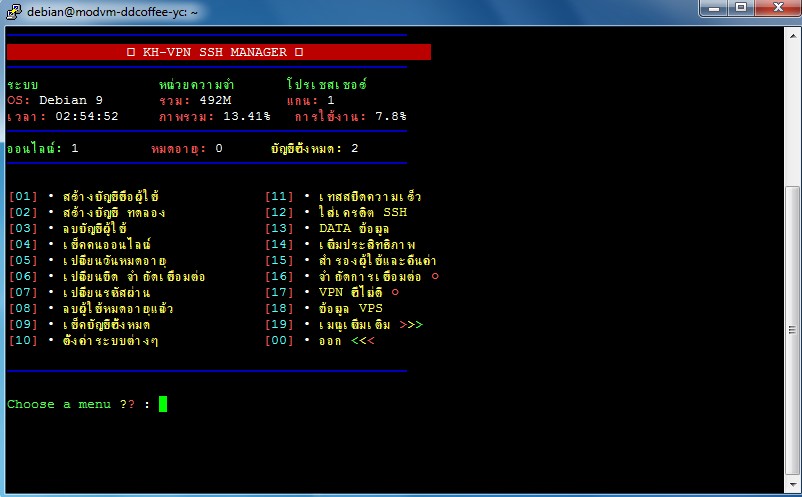Click menu option [07] line
Screen dimensions: 802x497
pyautogui.click(x=80, y=292)
